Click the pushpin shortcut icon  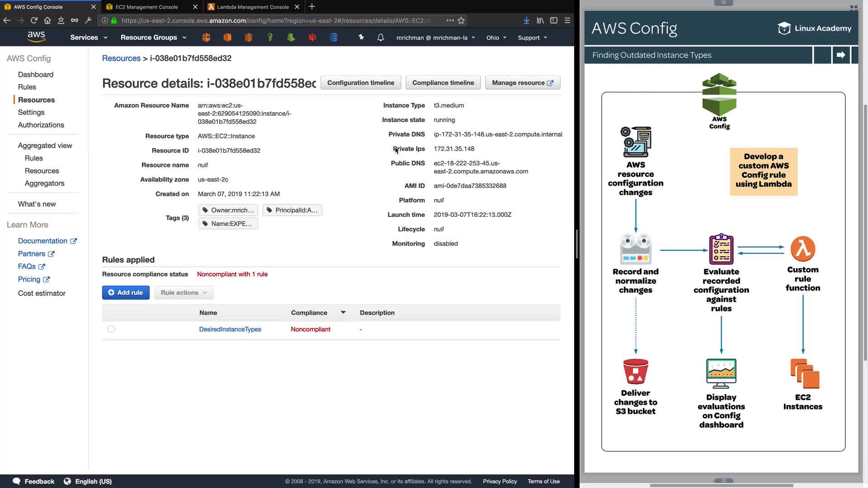[361, 38]
